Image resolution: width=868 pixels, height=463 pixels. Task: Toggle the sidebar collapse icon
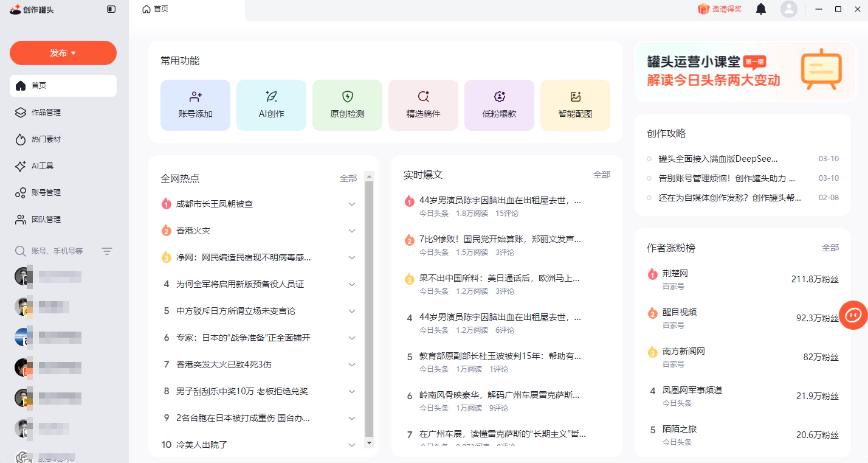pyautogui.click(x=111, y=9)
